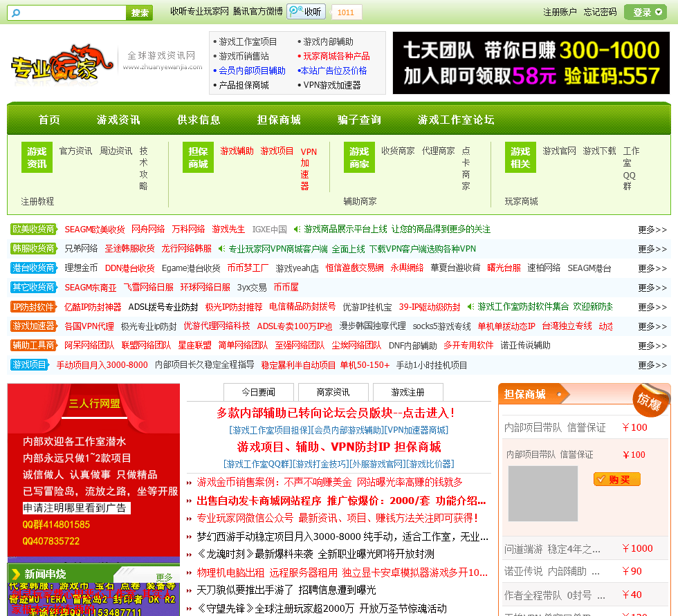Click the blue 游戏项目 category tag

point(29,364)
